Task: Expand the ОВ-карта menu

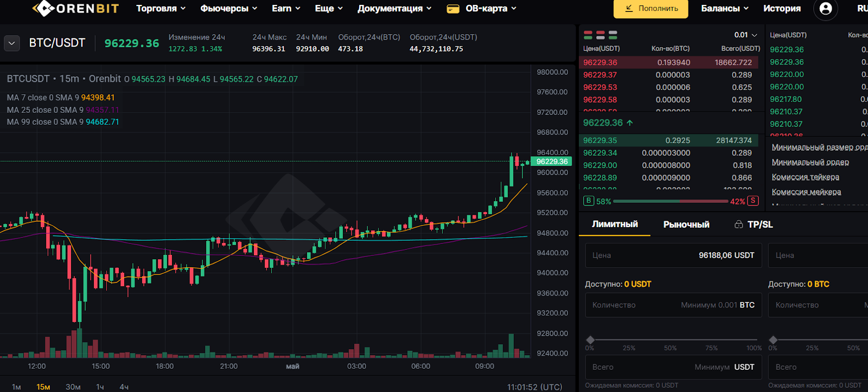Action: coord(491,9)
